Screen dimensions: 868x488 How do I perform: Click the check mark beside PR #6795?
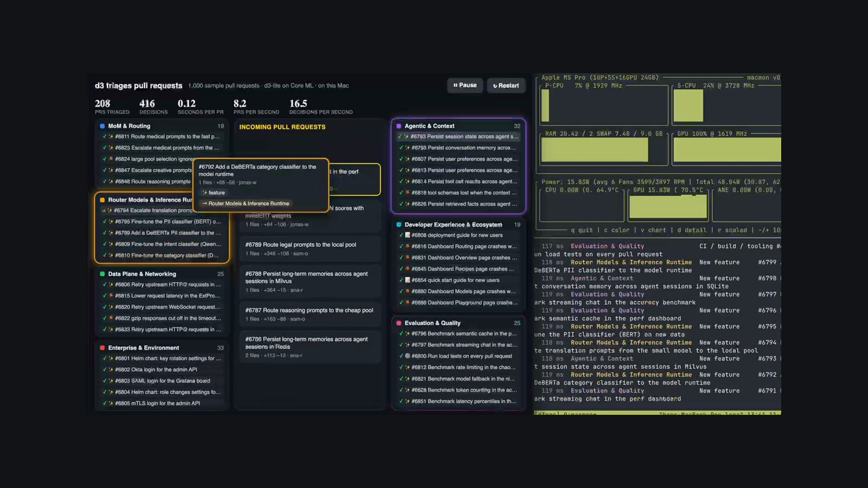click(105, 222)
